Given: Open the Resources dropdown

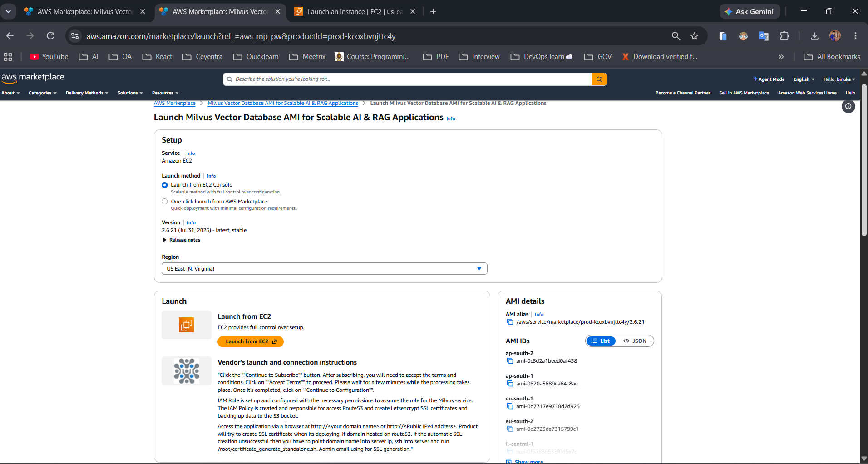Looking at the screenshot, I should coord(165,93).
